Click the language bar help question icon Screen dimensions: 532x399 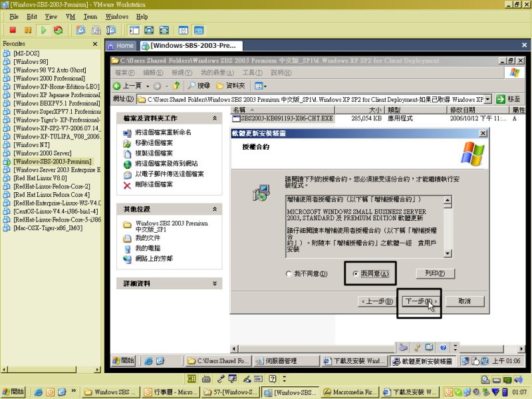273,378
